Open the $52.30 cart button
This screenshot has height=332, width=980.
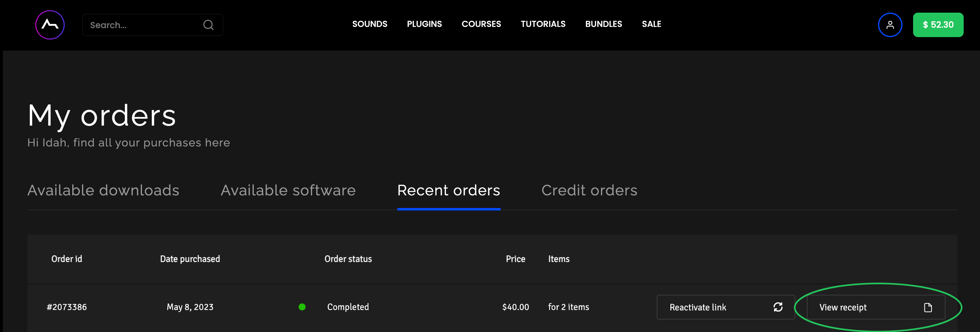(x=938, y=25)
